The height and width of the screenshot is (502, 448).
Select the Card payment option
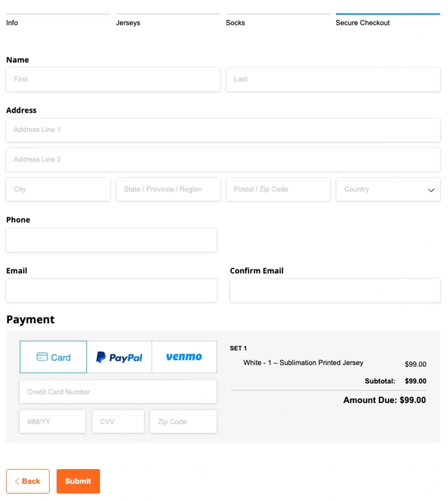pos(53,357)
